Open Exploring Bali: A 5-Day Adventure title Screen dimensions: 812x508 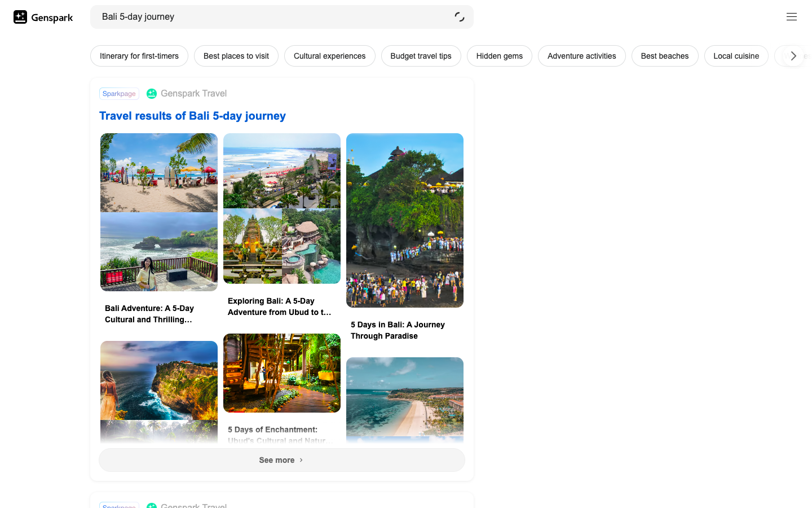(x=280, y=306)
